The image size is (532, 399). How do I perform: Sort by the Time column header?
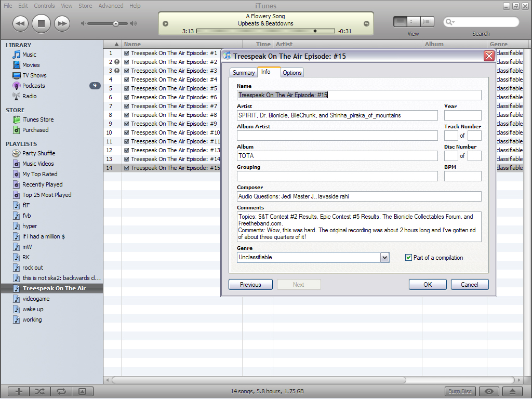coord(258,44)
